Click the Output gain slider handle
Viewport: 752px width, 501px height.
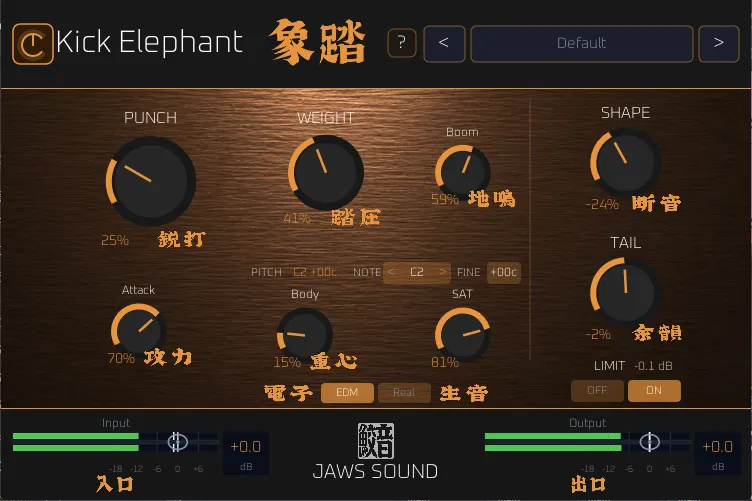[x=649, y=442]
